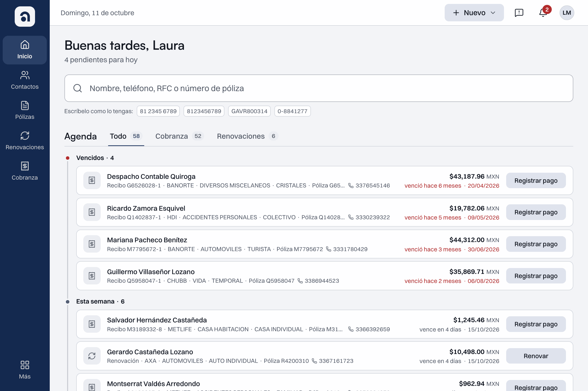Click renewal icon for Gerardo Castañeda Lozano

pyautogui.click(x=92, y=356)
